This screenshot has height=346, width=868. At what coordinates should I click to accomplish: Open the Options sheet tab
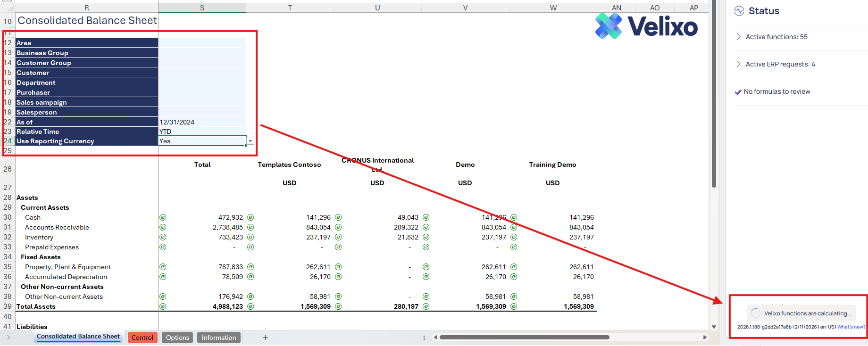(177, 338)
